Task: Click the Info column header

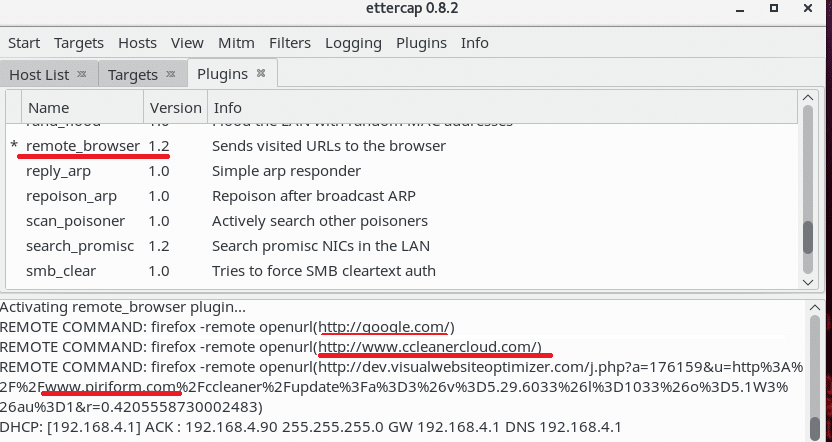Action: pos(502,108)
